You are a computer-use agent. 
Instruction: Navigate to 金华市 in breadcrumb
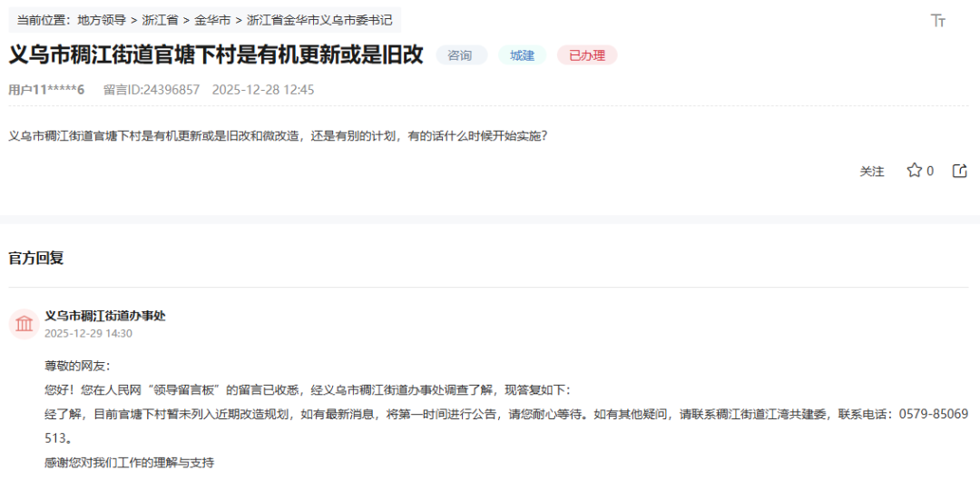pos(212,20)
